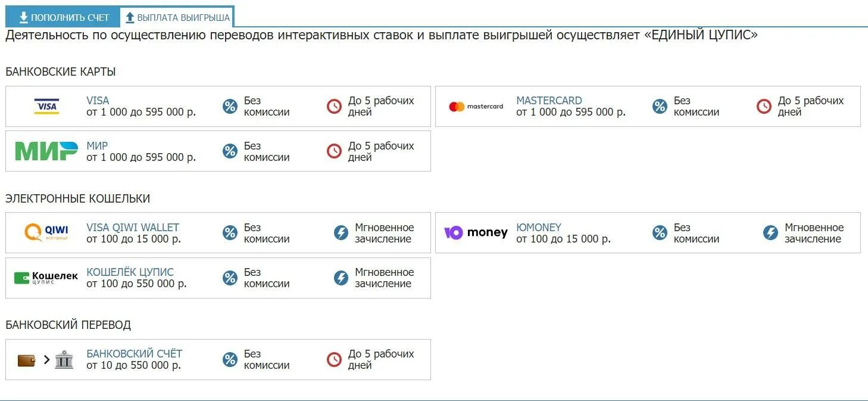Click the ЭЛЕКТРОННЫЕ КОШЕЛЬКИ heading
This screenshot has height=401, width=868.
[78, 199]
